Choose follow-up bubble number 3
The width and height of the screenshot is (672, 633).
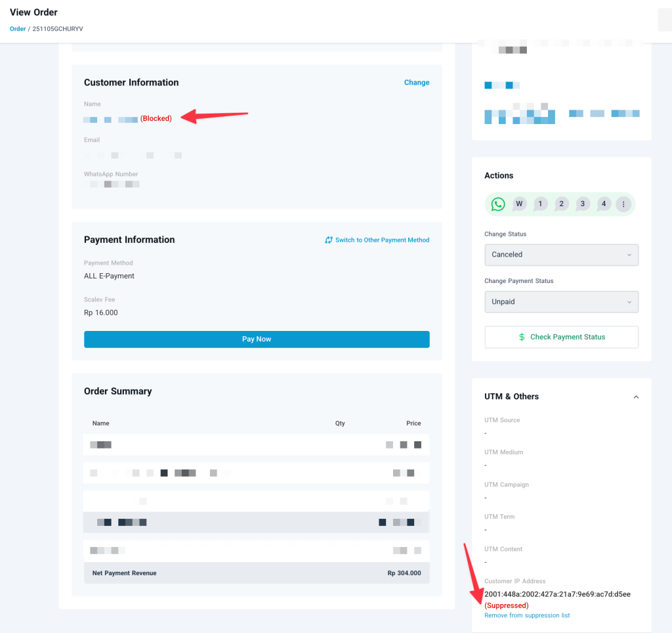point(583,204)
